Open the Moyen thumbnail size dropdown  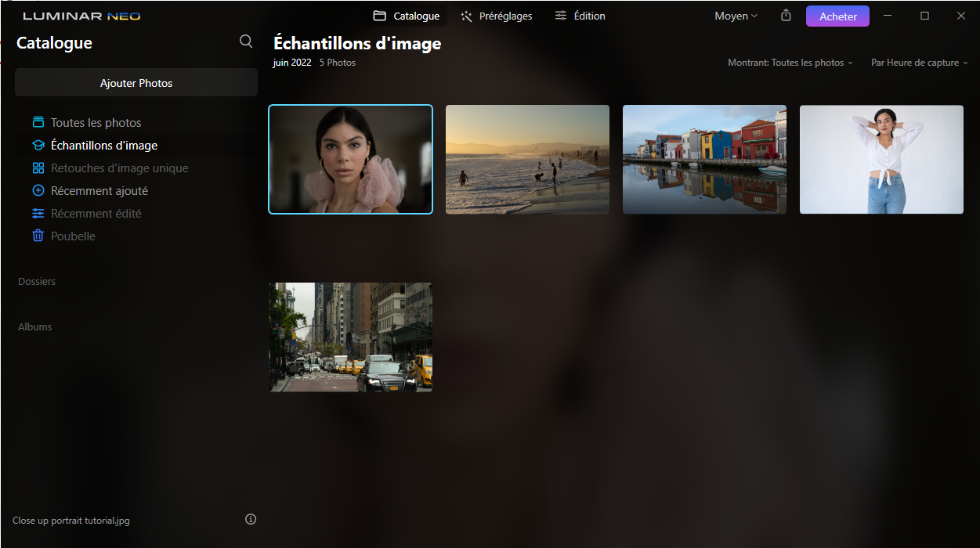[x=736, y=16]
